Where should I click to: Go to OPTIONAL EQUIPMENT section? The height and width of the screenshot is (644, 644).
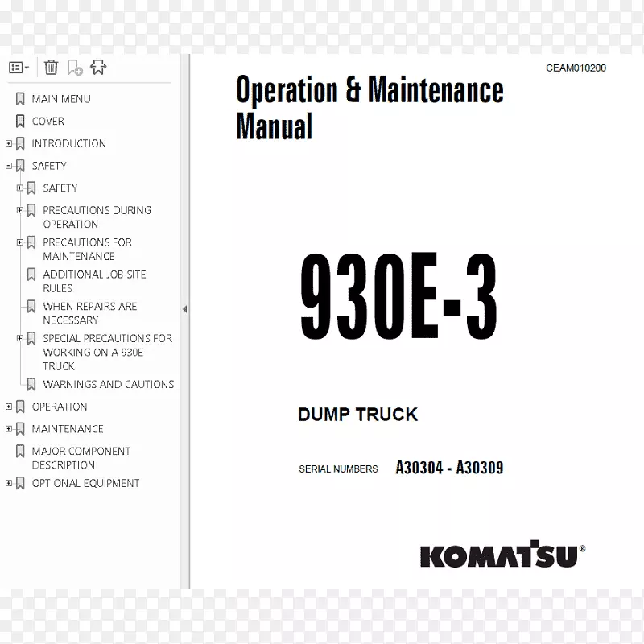(85, 483)
